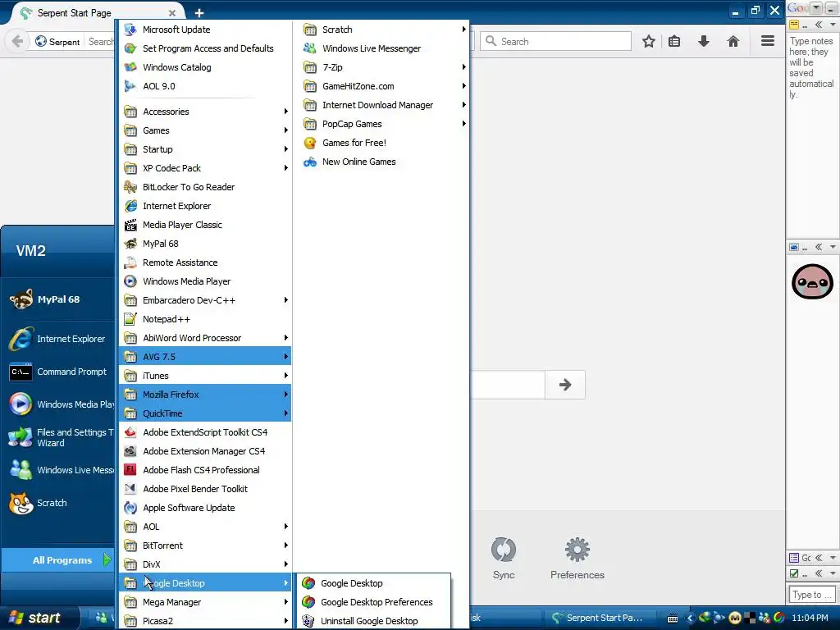Submit search with the arrow button
Screen dimensions: 840x630
coord(565,385)
